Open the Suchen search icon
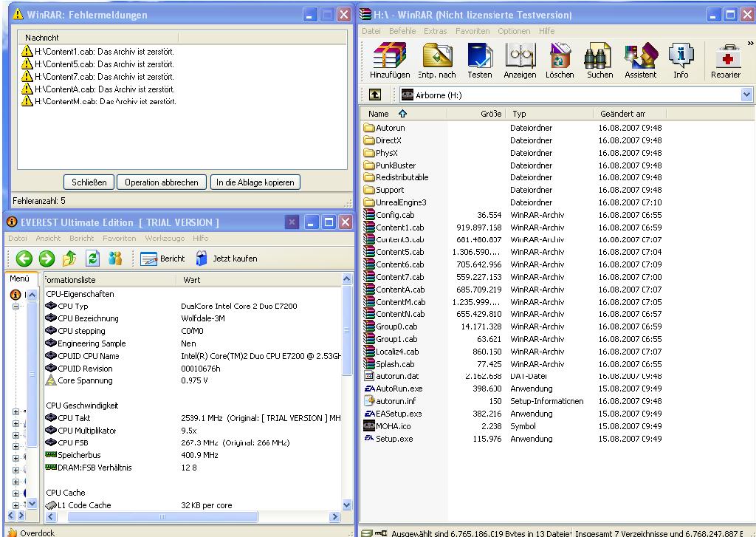 [599, 59]
